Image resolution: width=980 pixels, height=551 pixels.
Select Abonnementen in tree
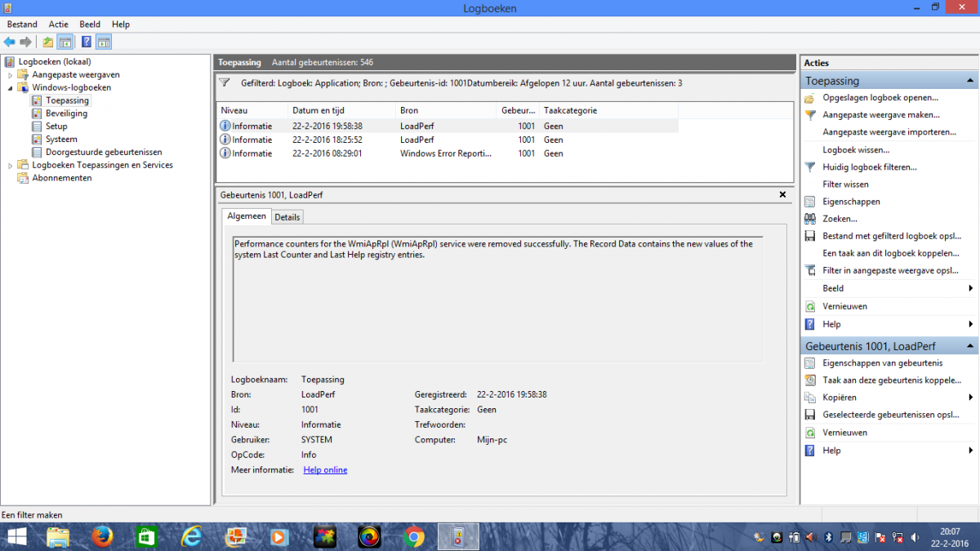coord(61,178)
